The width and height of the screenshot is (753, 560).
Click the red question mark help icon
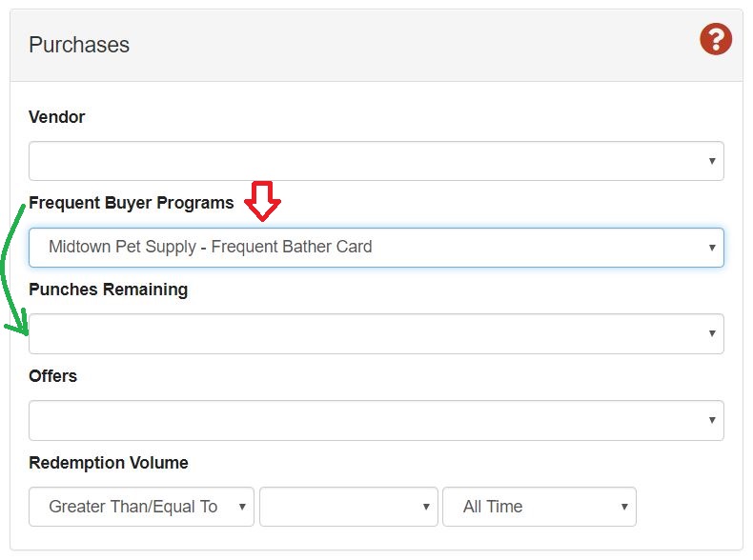tap(715, 39)
